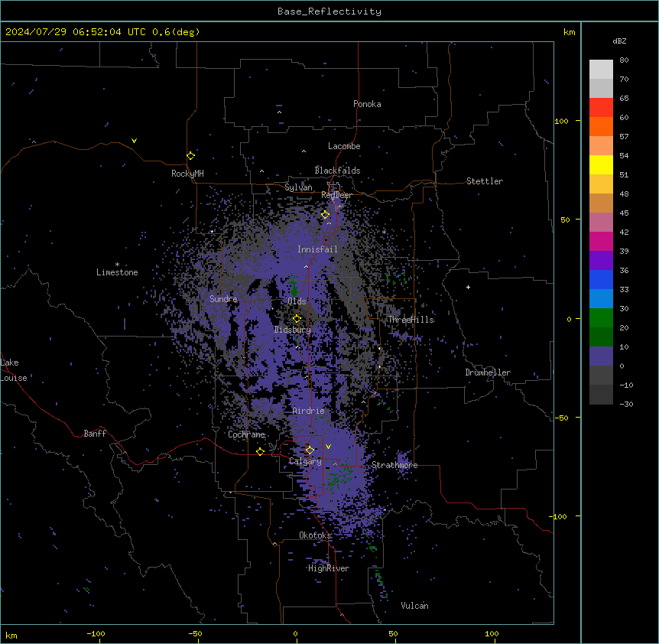Click the Innisfail city label
This screenshot has width=659, height=644.
(317, 249)
